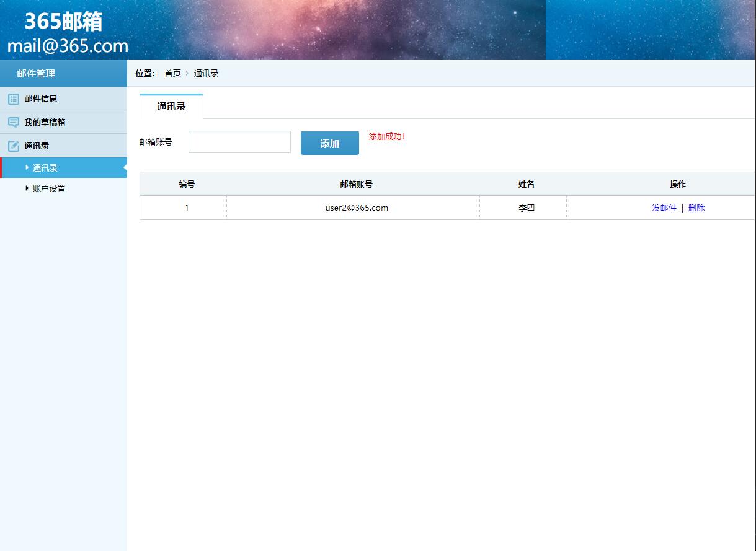The image size is (756, 551).
Task: Click the 操作 column header
Action: [678, 183]
